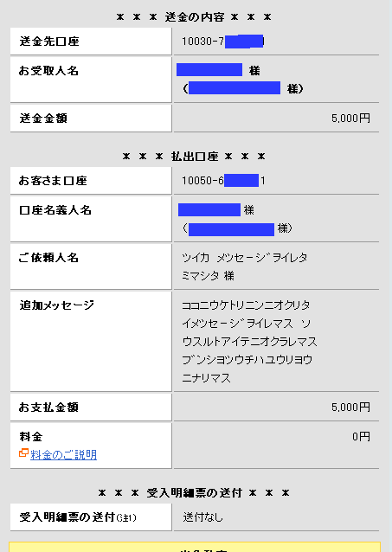Select the 送金先口座 account number 10030-7

[223, 42]
